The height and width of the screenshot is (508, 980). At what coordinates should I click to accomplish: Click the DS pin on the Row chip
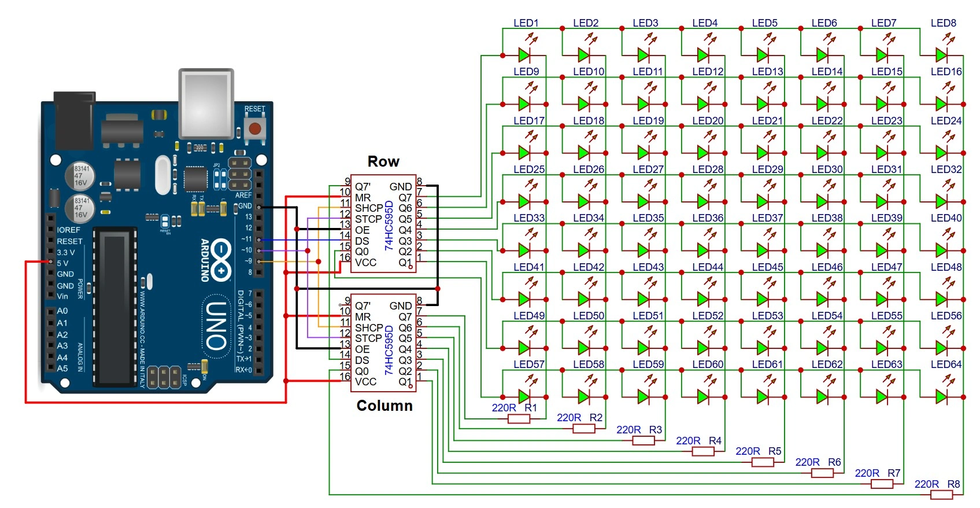(x=362, y=241)
